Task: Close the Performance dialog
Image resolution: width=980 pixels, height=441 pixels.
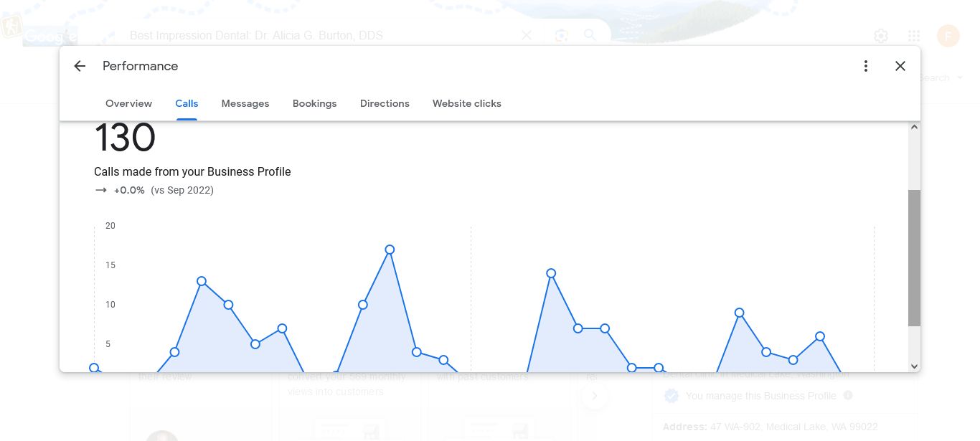Action: (x=900, y=66)
